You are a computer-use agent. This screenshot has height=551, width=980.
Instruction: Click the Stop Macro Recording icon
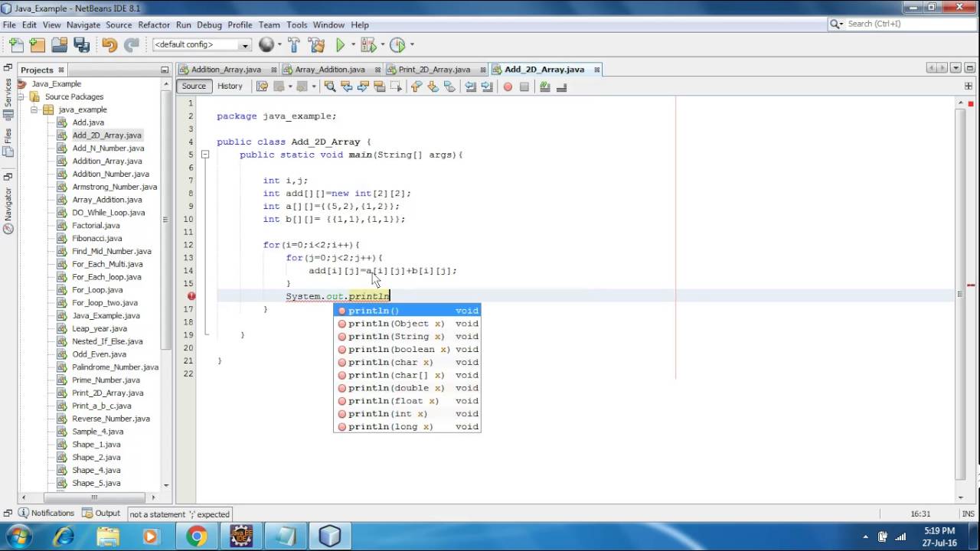(524, 86)
